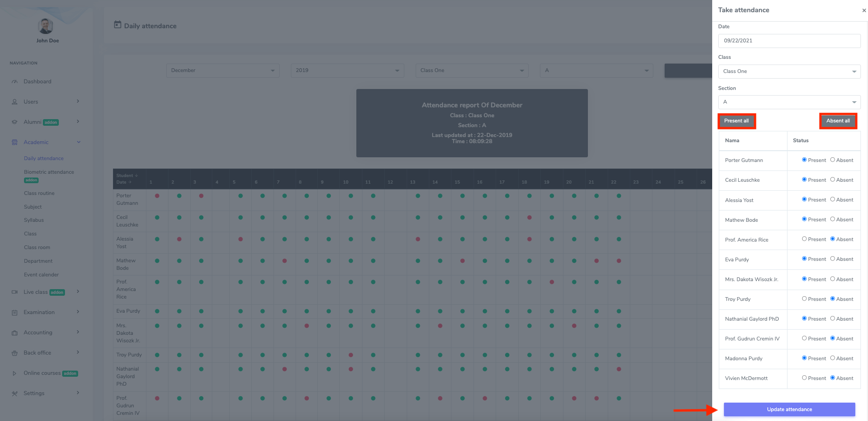Open the Dashboard icon in sidebar

click(x=15, y=81)
